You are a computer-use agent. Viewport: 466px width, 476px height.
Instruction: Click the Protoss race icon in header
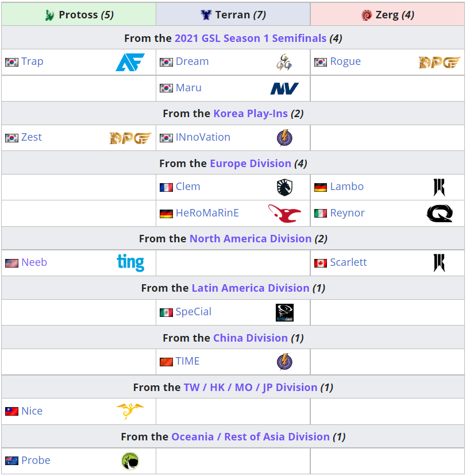point(50,15)
